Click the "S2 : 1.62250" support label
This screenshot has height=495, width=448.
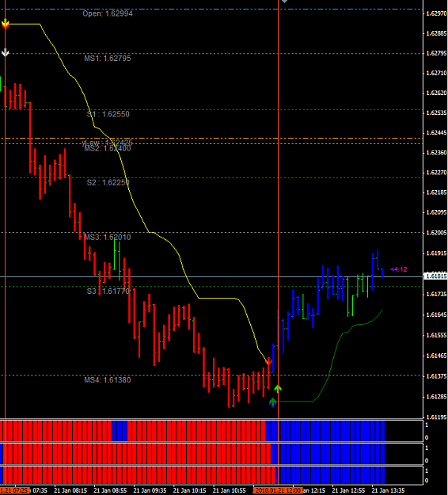[108, 182]
